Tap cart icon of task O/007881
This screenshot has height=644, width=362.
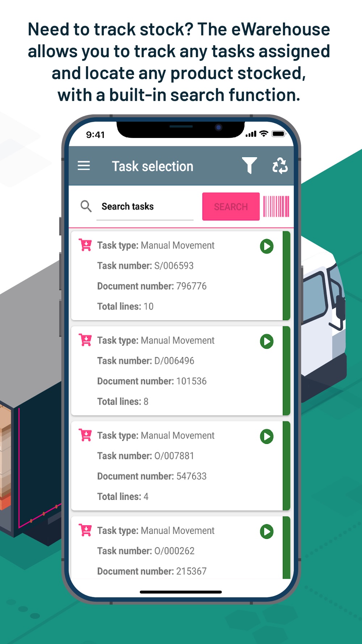(85, 435)
